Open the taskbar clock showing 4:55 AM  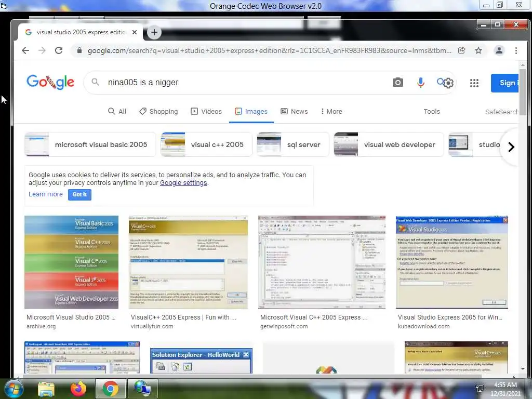click(506, 389)
